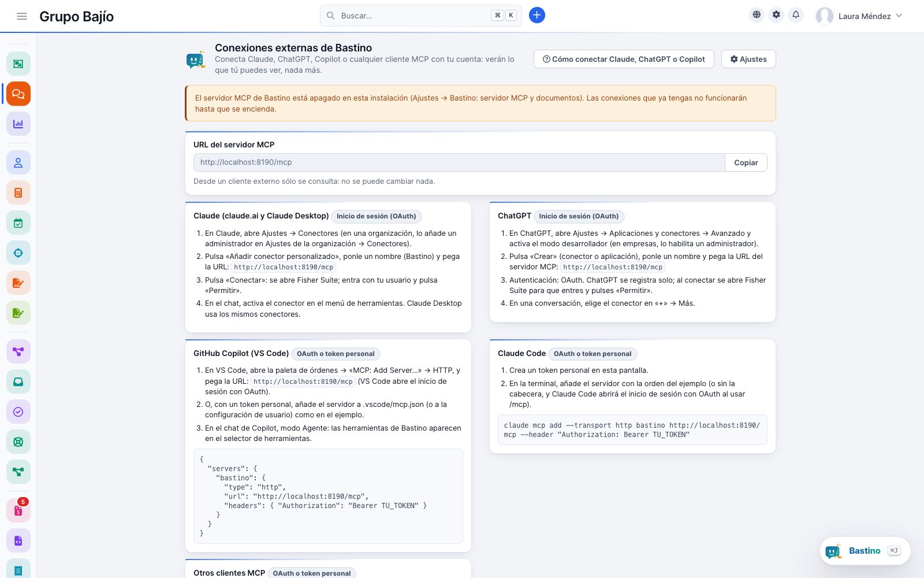The width and height of the screenshot is (924, 578).
Task: Open the green workflow nodes sidebar icon
Action: click(x=18, y=472)
